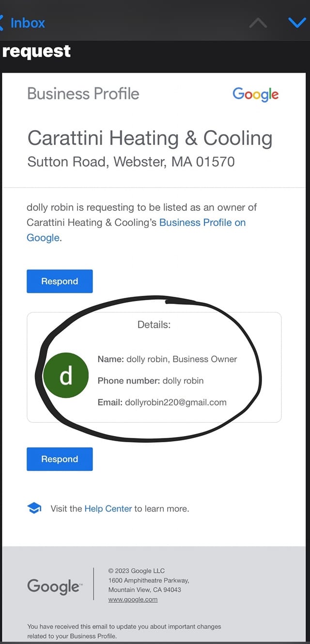Click the Respond button above Details

(x=60, y=281)
